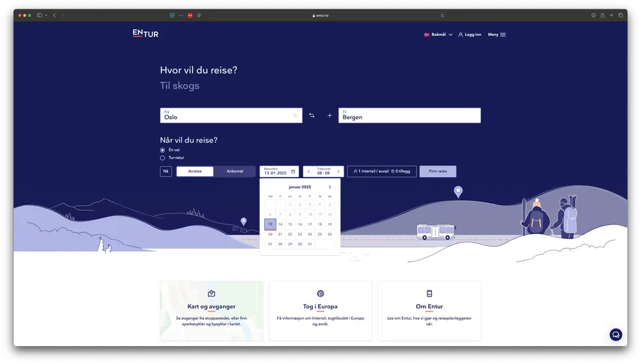This screenshot has width=641, height=364.
Task: Click the calendar icon in Reisedato field
Action: [293, 172]
